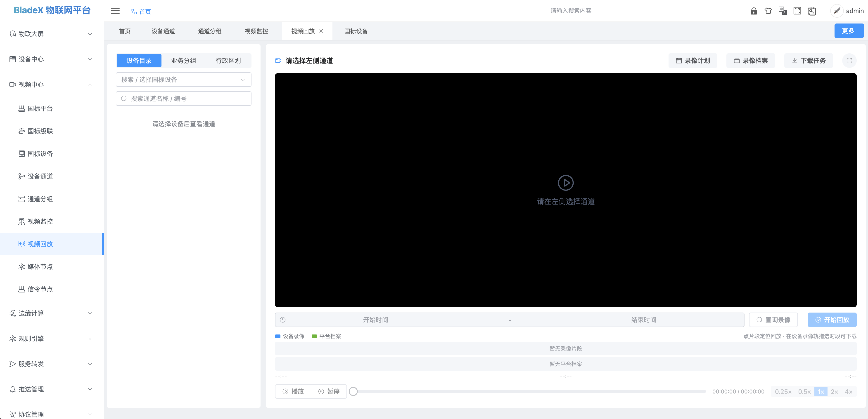The height and width of the screenshot is (419, 868).
Task: Select 设备目录 segment
Action: click(139, 61)
